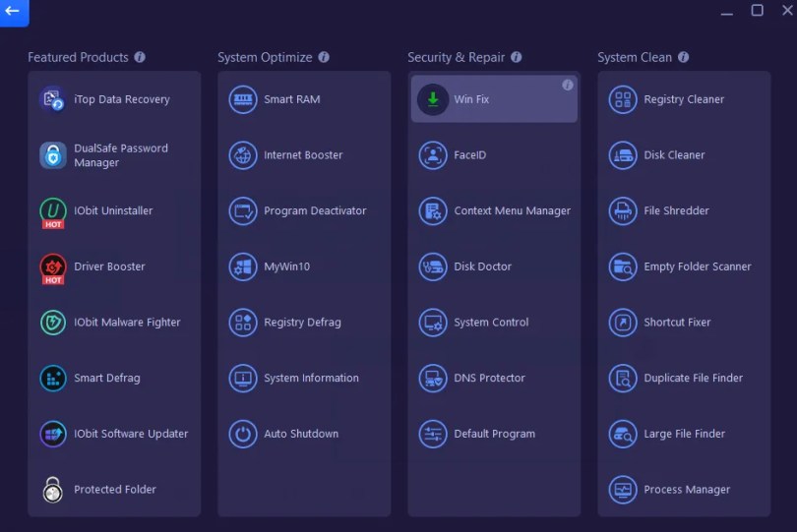Click the 'Default Program' label
Viewport: 797px width, 532px height.
click(x=494, y=434)
